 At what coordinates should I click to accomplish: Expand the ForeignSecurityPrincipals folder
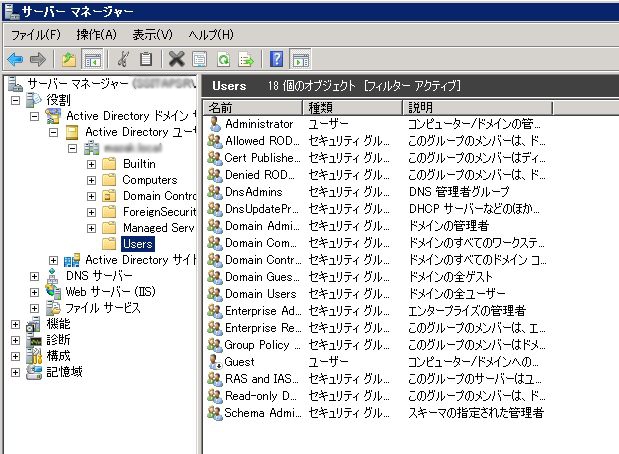[91, 212]
